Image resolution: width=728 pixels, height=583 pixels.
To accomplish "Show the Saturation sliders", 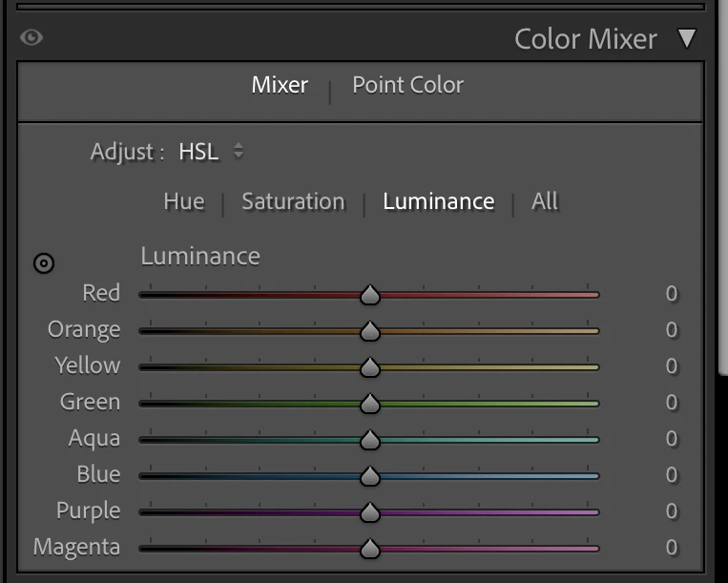I will pyautogui.click(x=293, y=201).
